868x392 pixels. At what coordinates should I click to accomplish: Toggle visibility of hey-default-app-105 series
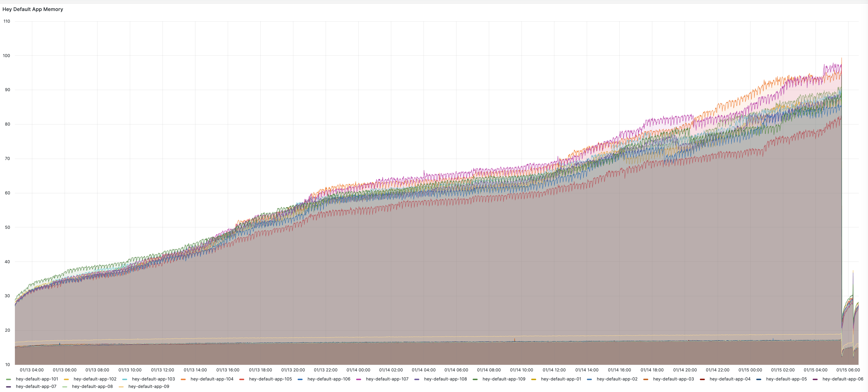[270, 379]
